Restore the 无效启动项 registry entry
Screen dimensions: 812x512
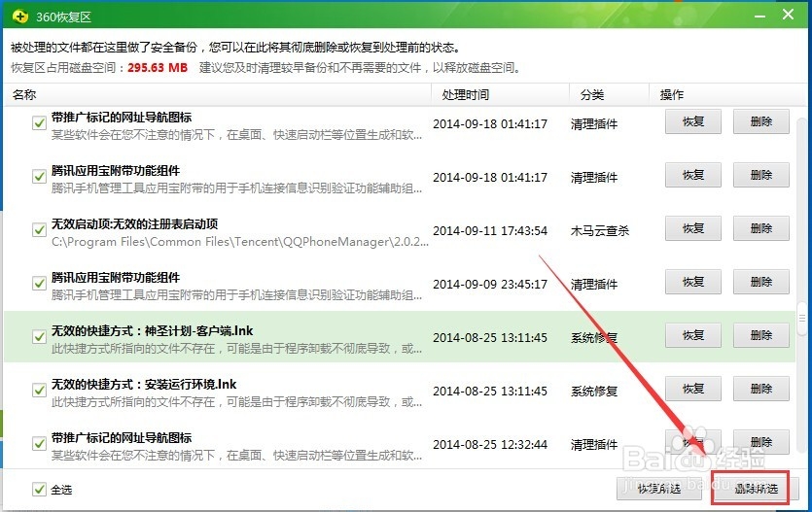[693, 228]
